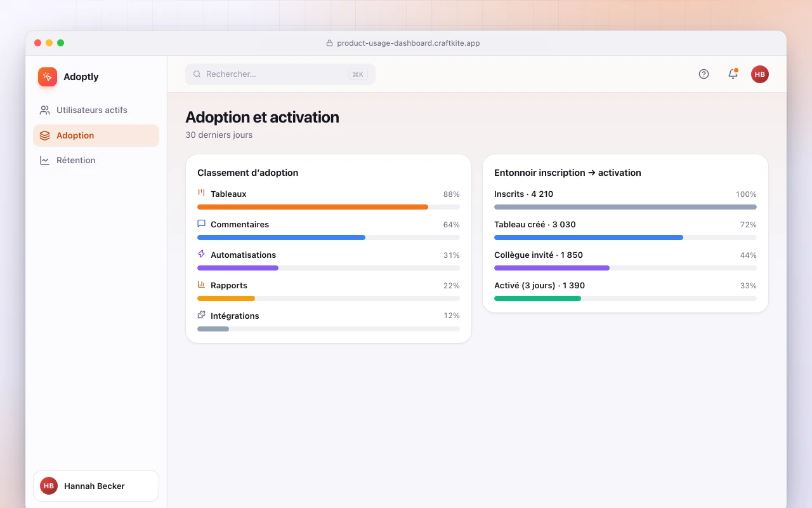The width and height of the screenshot is (812, 508).
Task: Click the ⌘K shortcut badge
Action: (x=358, y=74)
